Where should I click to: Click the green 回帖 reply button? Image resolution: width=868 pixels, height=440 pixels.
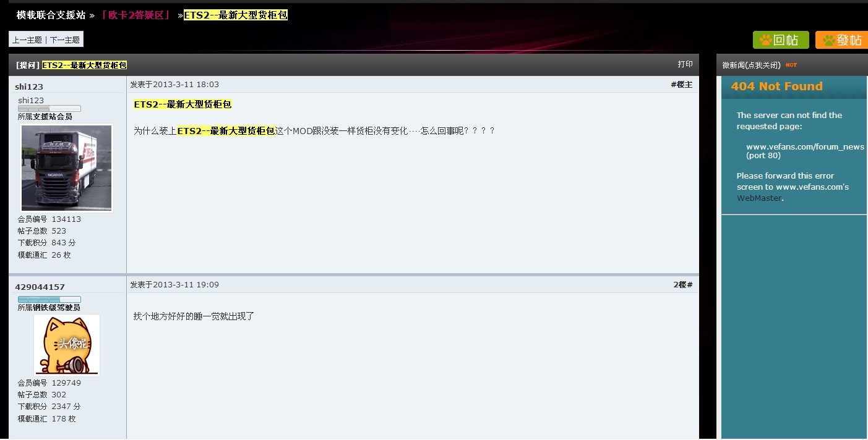781,40
